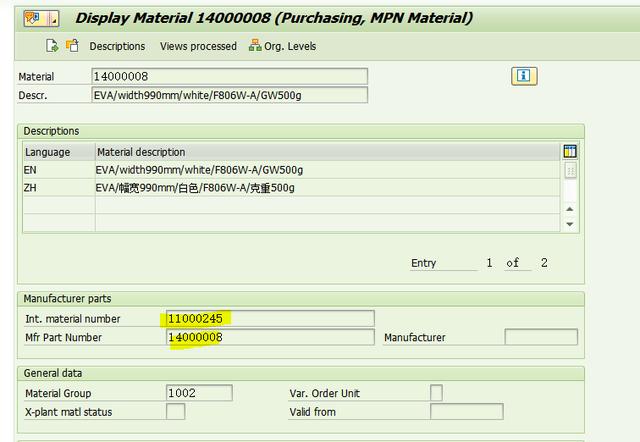Click the Additional Data clipboard icon
Image resolution: width=640 pixels, height=442 pixels.
[72, 46]
